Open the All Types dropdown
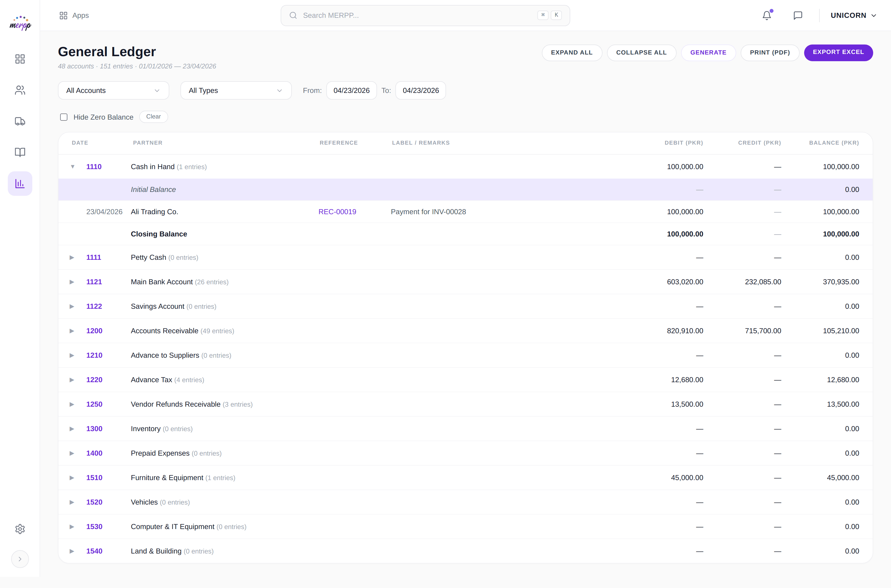Viewport: 891px width, 588px height. (x=236, y=90)
